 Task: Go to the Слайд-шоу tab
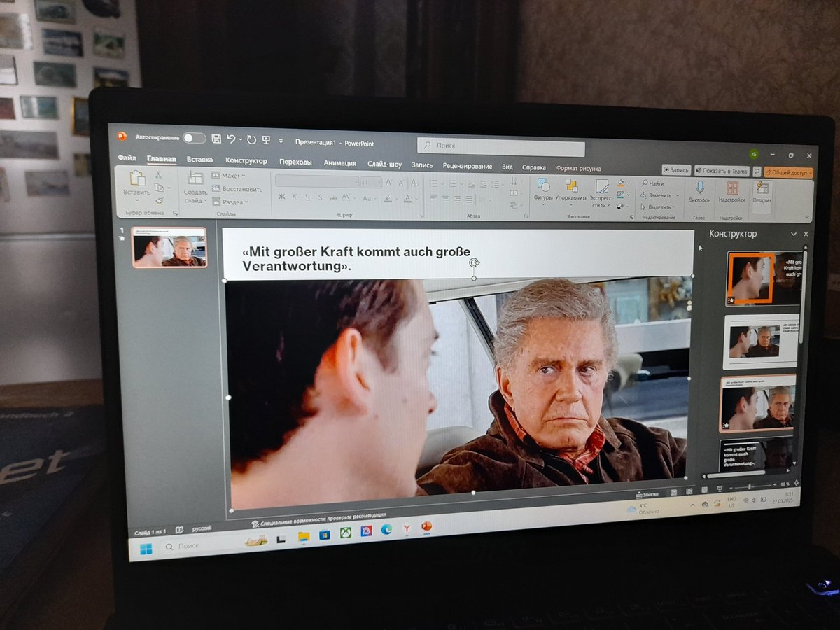coord(384,164)
